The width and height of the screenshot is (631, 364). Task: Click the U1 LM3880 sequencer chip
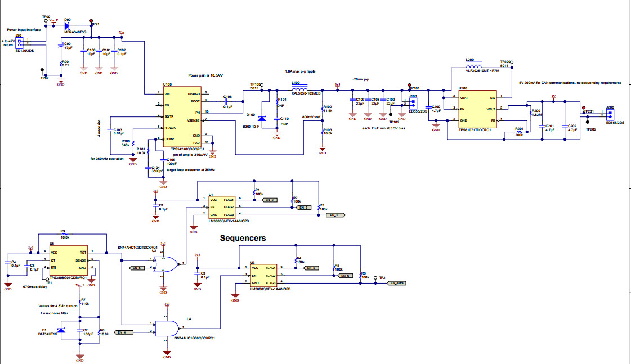pos(221,207)
